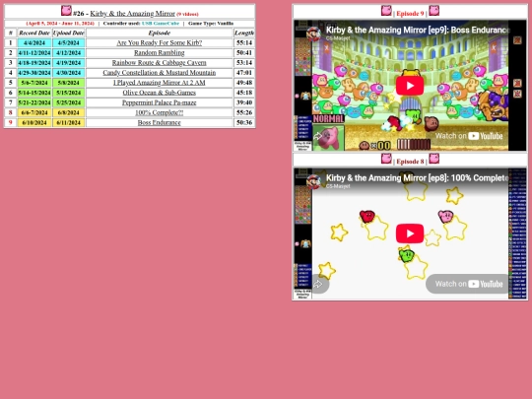This screenshot has width=532, height=399.
Task: Click the record date cell 4/4/2024
Action: 34,42
